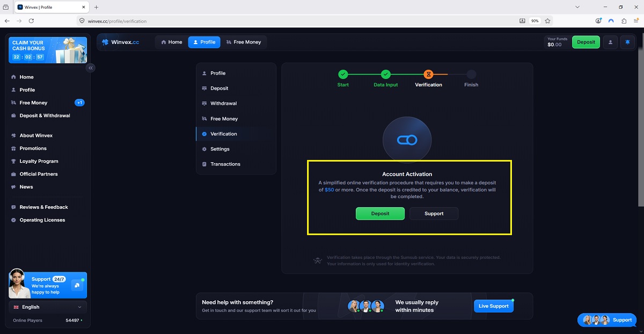Image resolution: width=644 pixels, height=334 pixels.
Task: Click the Start step checkmark
Action: pyautogui.click(x=343, y=75)
